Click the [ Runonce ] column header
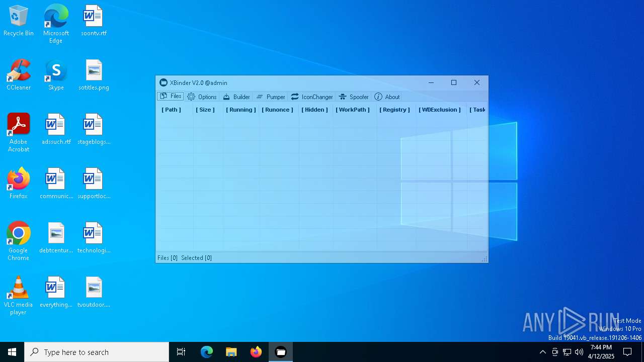 277,110
